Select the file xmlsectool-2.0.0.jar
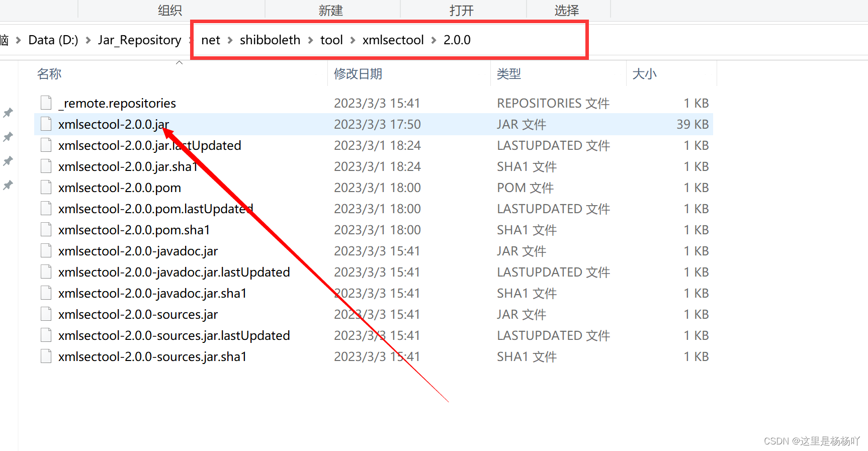Screen dimensions: 868x451 click(x=114, y=124)
